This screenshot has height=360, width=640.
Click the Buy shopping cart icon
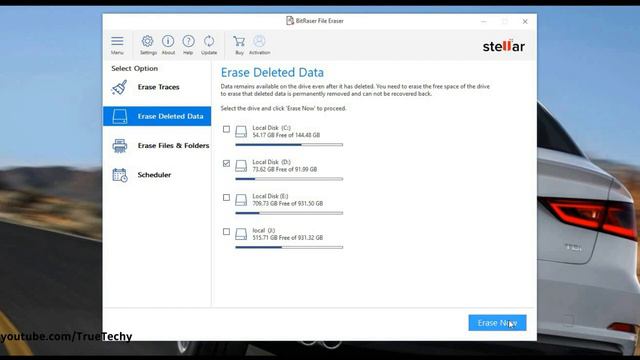point(239,41)
